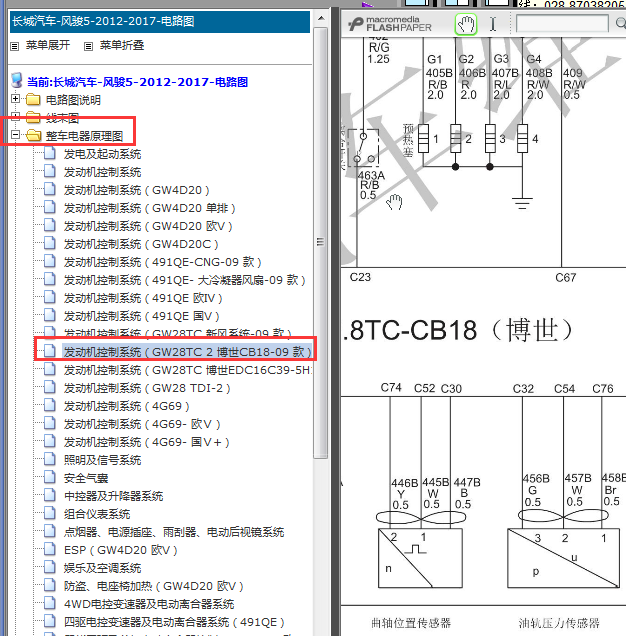Open ESP（GW4D20 欧V） document
The width and height of the screenshot is (626, 636).
[120, 550]
